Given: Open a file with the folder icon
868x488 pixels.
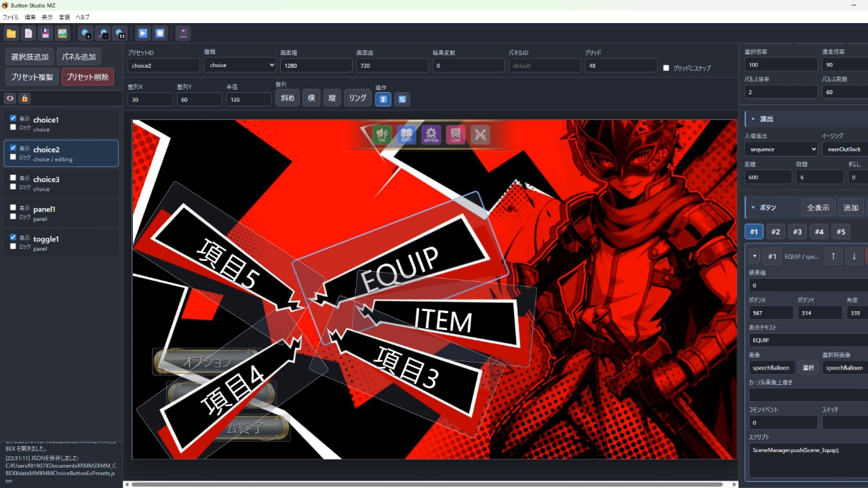Looking at the screenshot, I should [12, 33].
